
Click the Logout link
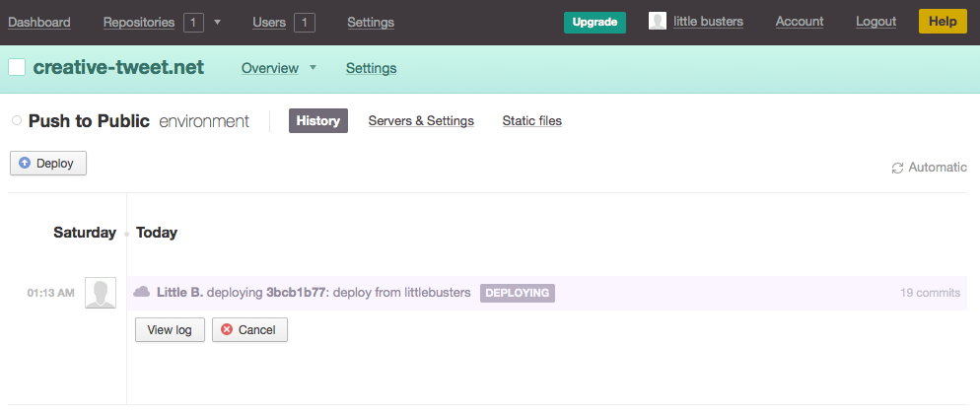pyautogui.click(x=875, y=22)
